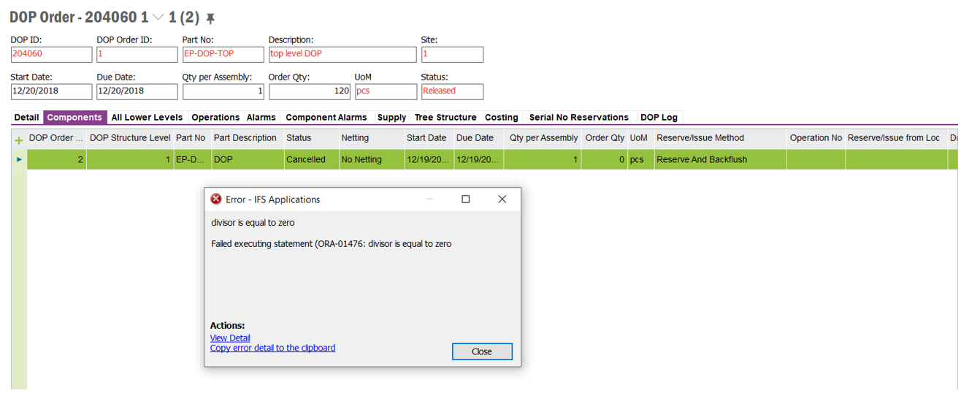Go to the Operations tab
Image resolution: width=980 pixels, height=404 pixels.
click(215, 117)
